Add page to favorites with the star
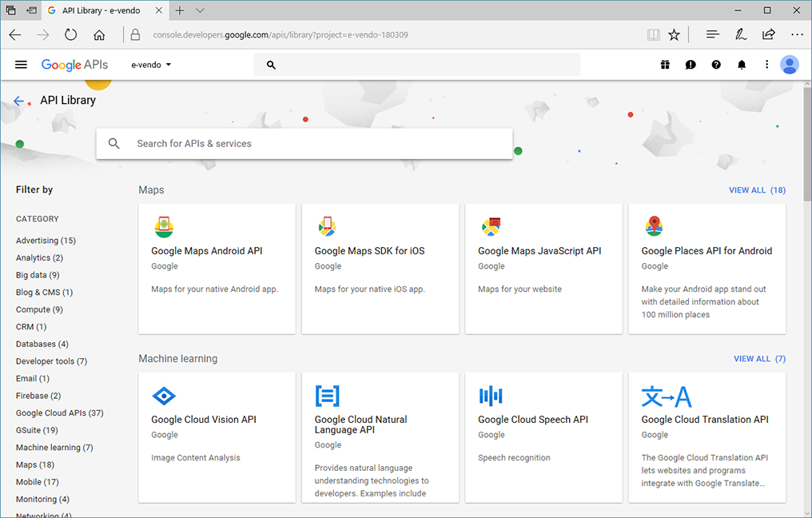This screenshot has width=812, height=518. [x=674, y=34]
